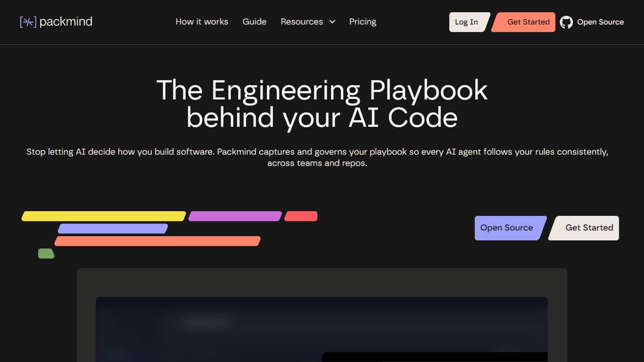Click the beige Get Started hero button
This screenshot has height=362, width=644.
(584, 228)
